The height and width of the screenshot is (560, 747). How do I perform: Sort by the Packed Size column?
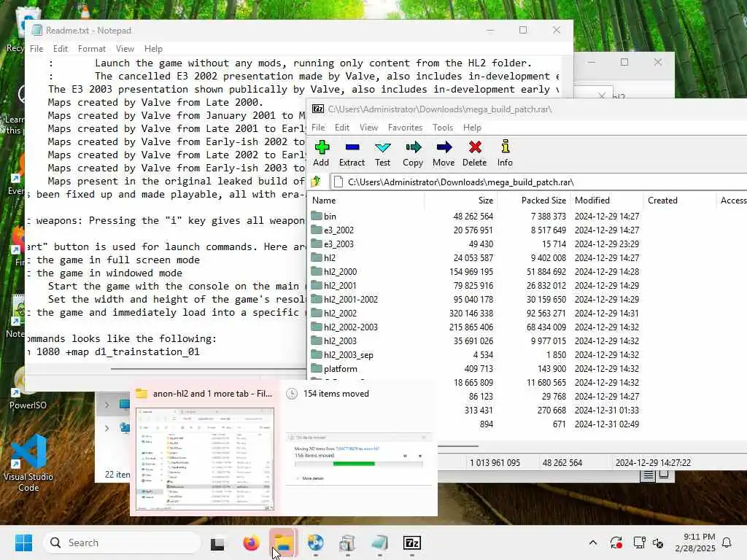[x=533, y=201]
